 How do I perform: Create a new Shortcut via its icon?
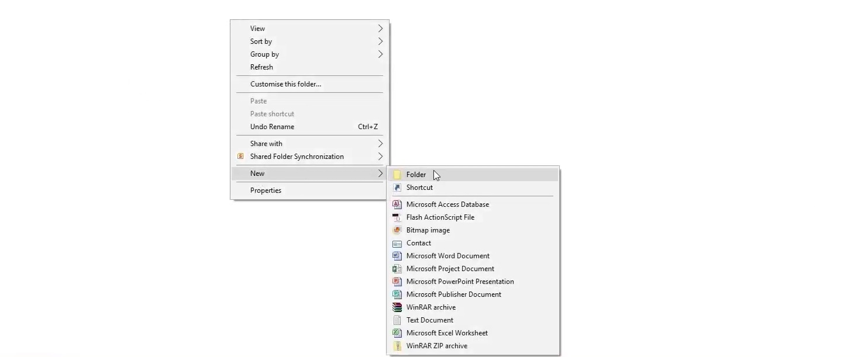pos(397,187)
